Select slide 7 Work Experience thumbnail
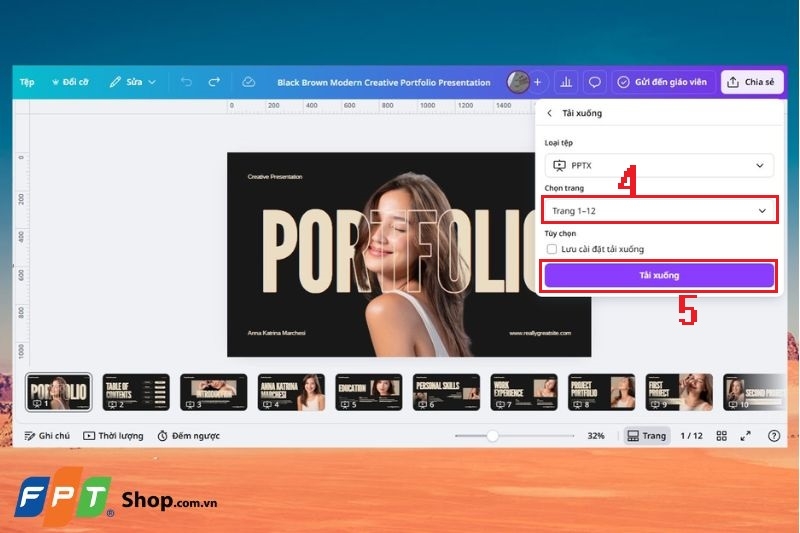800x533 pixels. click(x=524, y=392)
